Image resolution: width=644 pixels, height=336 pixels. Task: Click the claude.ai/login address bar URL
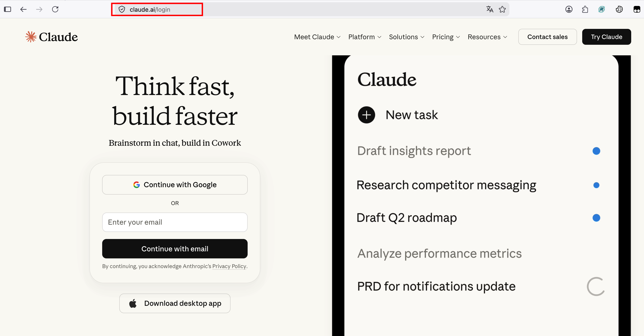(150, 9)
